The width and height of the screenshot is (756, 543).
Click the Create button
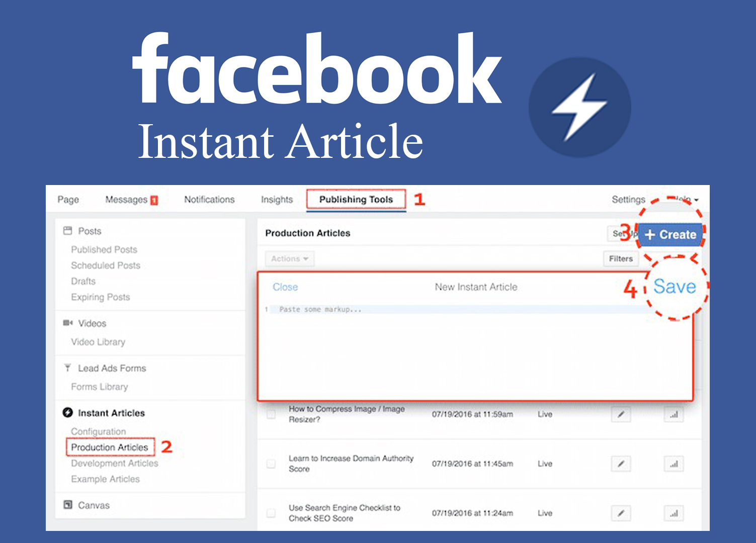point(670,234)
